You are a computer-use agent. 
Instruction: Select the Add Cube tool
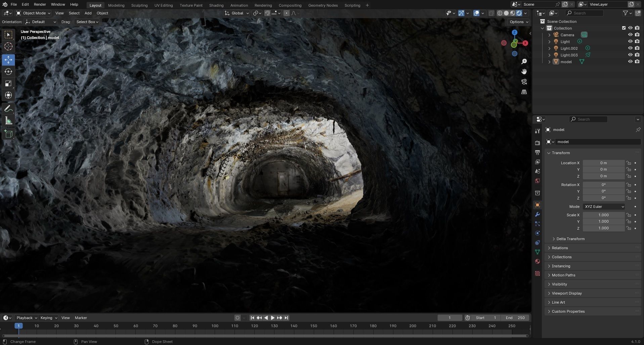click(8, 134)
